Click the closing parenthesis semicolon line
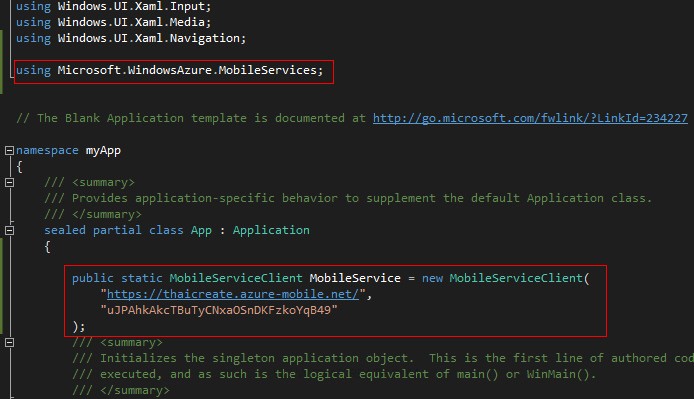 pyautogui.click(x=79, y=326)
